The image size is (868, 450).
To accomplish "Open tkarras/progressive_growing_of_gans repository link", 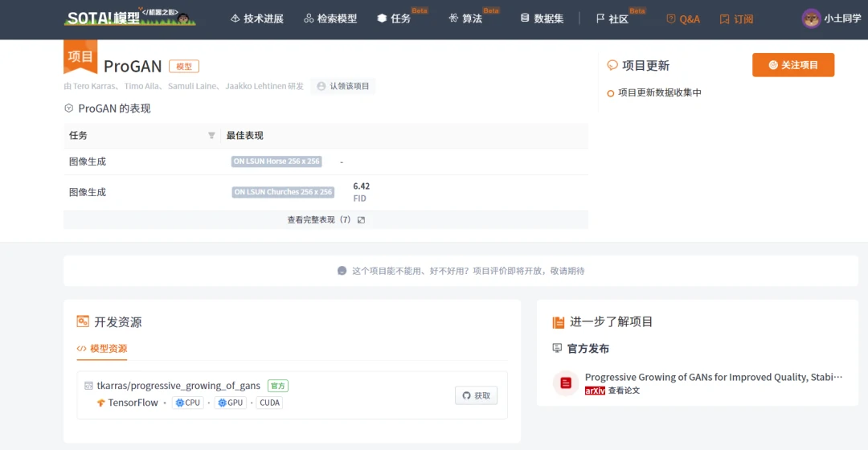I will click(178, 386).
